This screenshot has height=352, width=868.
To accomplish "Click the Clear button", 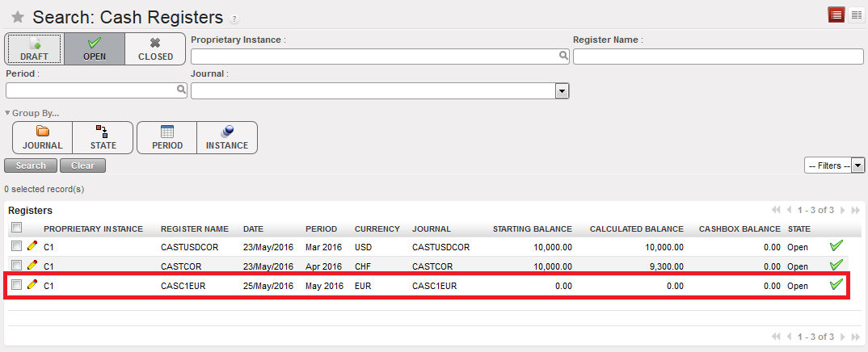I will 82,166.
